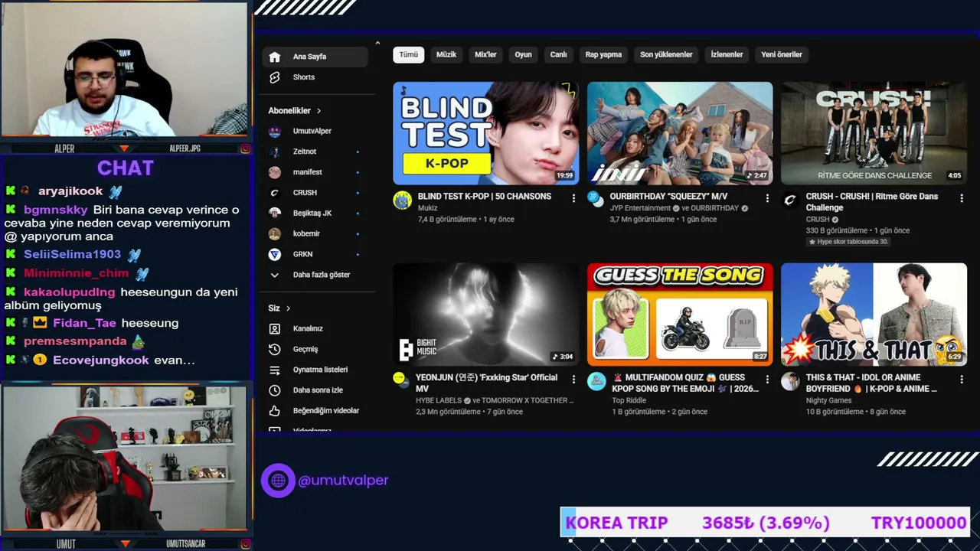Open the Oynatma listeleri playlist icon
980x551 pixels.
tap(275, 370)
